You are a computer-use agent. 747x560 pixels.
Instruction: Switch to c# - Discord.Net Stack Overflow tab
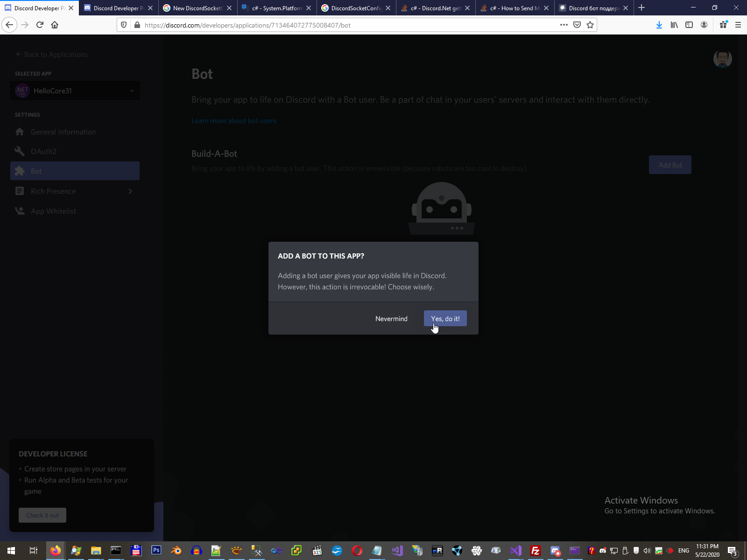(x=436, y=8)
